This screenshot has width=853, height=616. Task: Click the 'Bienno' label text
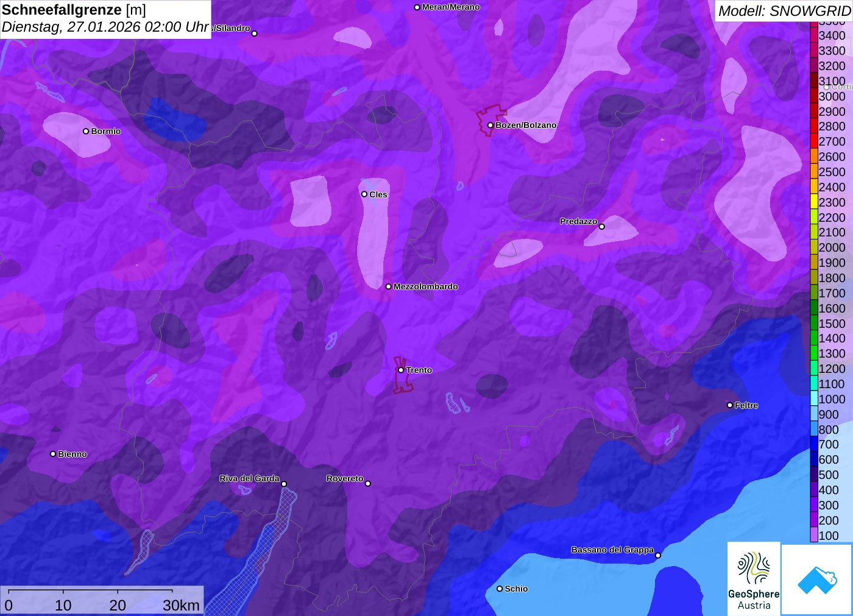tap(73, 454)
